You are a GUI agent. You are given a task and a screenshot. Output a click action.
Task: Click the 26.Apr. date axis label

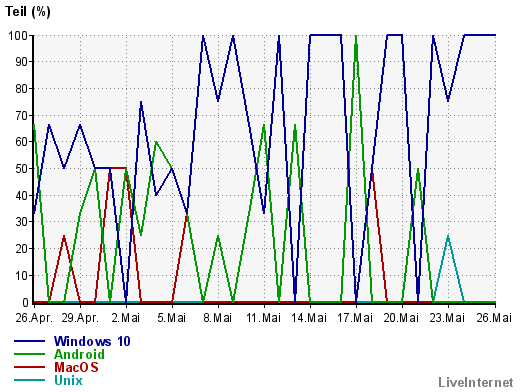coord(34,318)
